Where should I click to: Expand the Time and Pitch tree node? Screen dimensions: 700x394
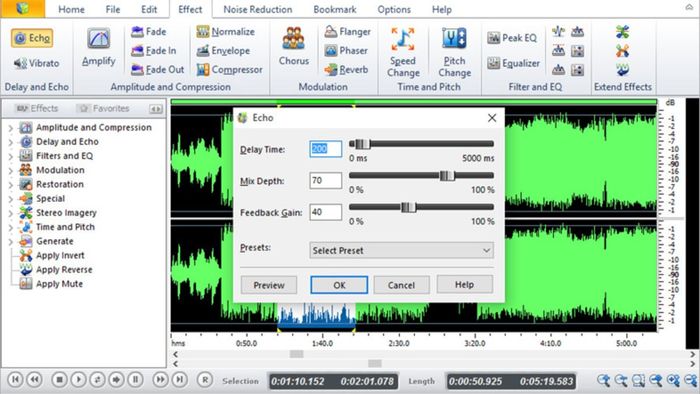(11, 228)
